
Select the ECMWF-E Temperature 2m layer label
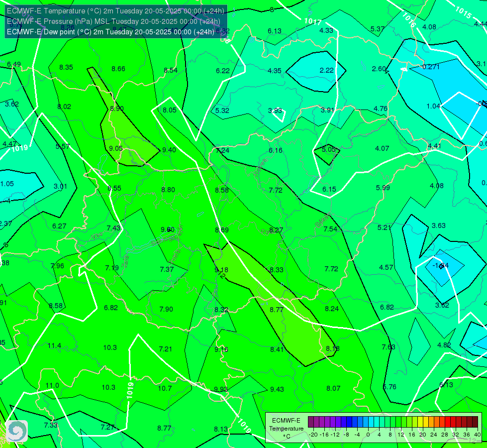(115, 11)
